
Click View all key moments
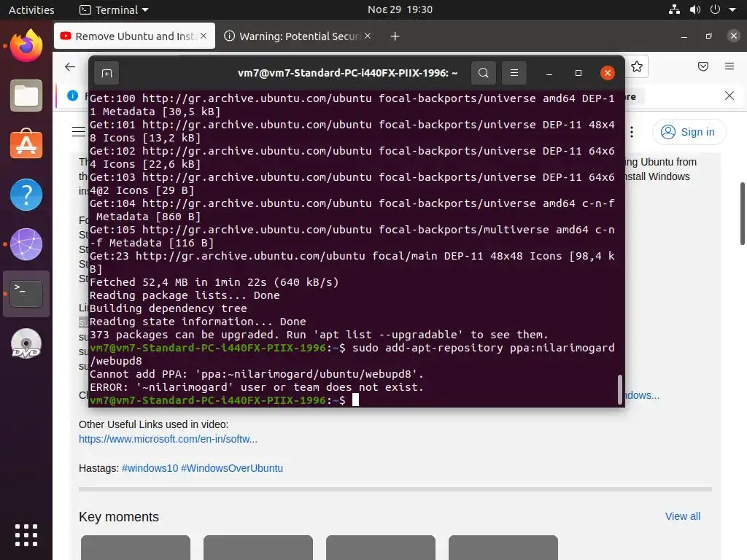click(x=682, y=516)
